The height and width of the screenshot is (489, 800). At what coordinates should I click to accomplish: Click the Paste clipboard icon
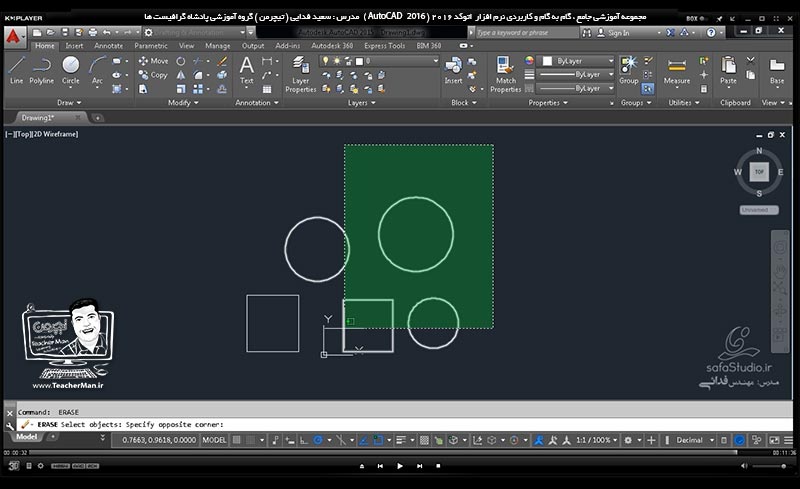coord(728,70)
